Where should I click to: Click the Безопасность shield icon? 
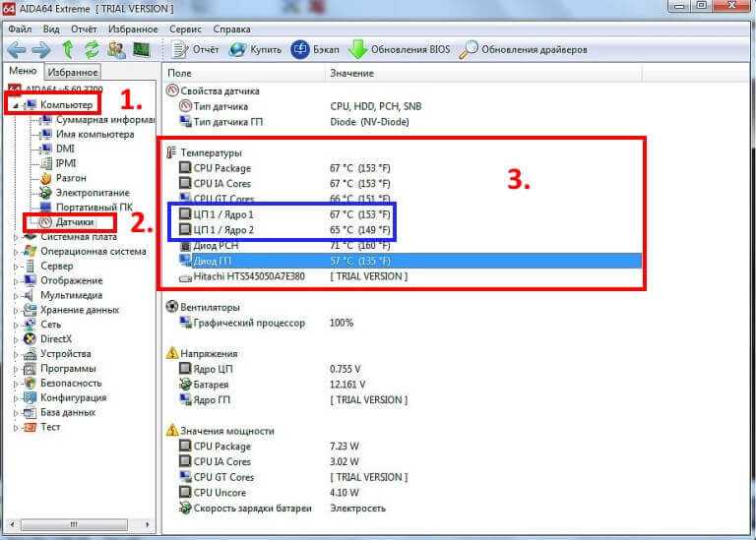(x=30, y=384)
